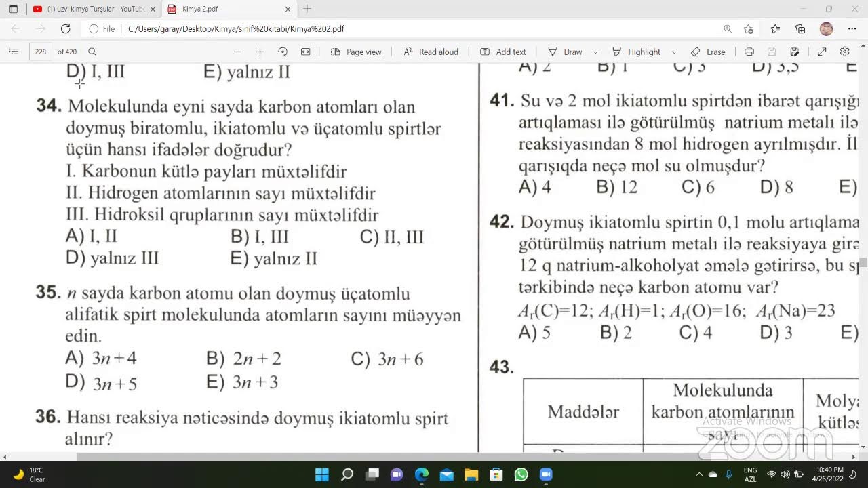Open Windows taskbar search
The height and width of the screenshot is (488, 868).
(347, 474)
